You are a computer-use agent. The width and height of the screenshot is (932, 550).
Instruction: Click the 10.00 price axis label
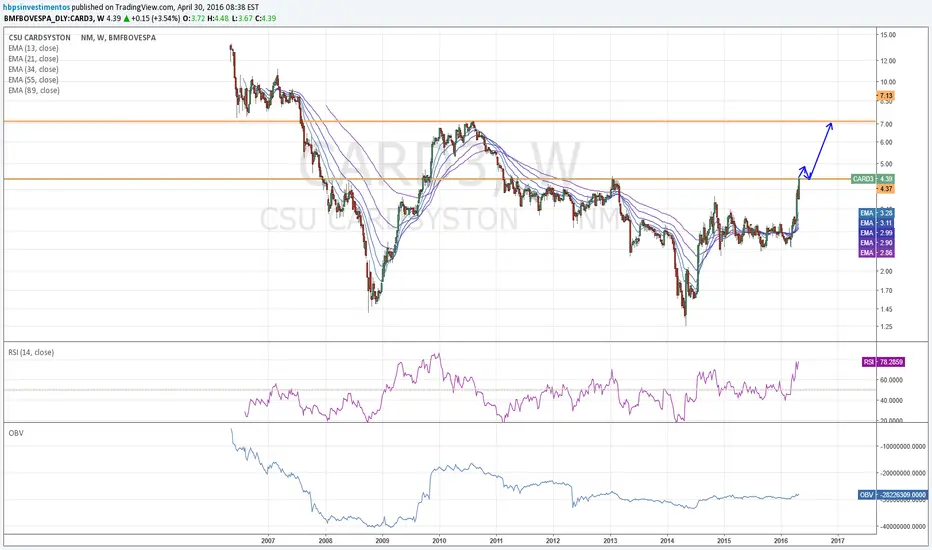click(x=888, y=82)
